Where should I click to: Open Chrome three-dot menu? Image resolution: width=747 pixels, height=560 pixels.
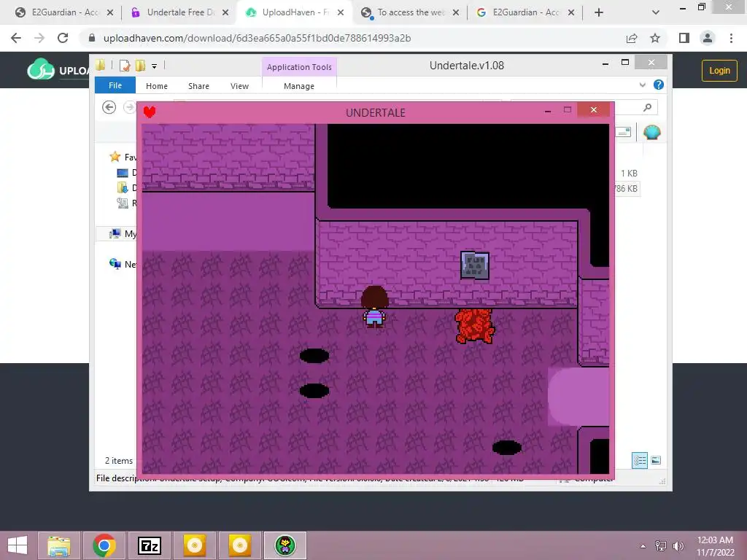tap(731, 38)
